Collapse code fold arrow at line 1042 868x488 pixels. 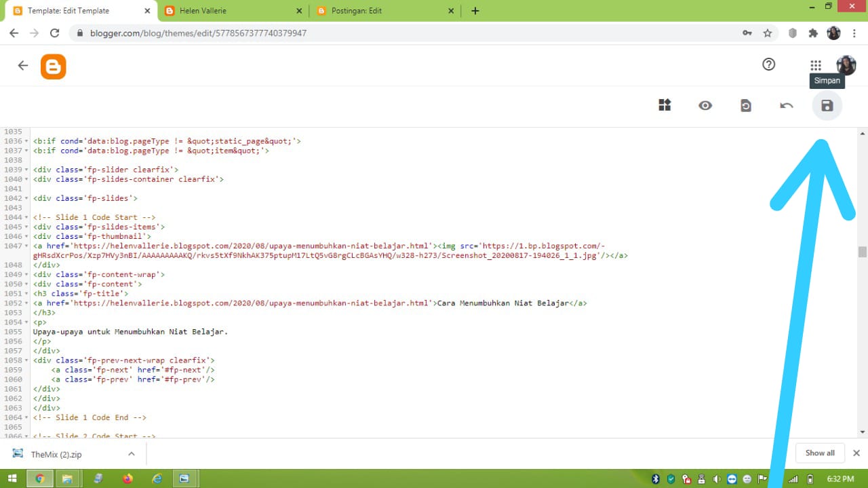point(26,198)
